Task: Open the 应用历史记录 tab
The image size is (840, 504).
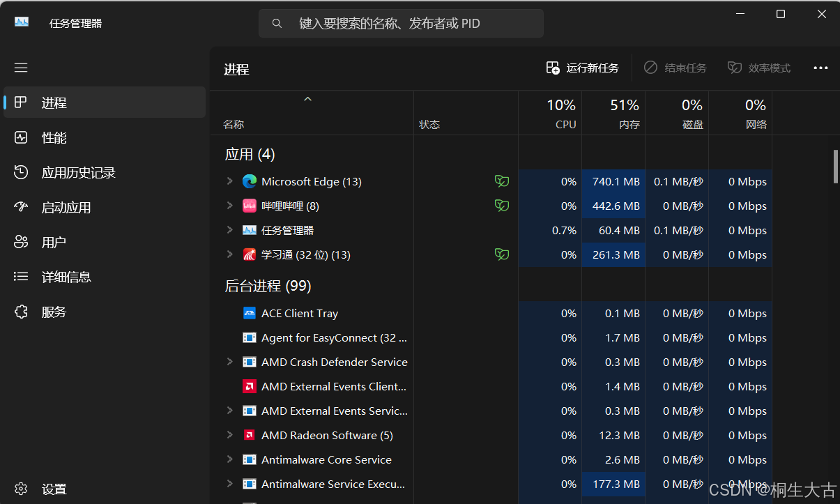Action: pyautogui.click(x=105, y=172)
